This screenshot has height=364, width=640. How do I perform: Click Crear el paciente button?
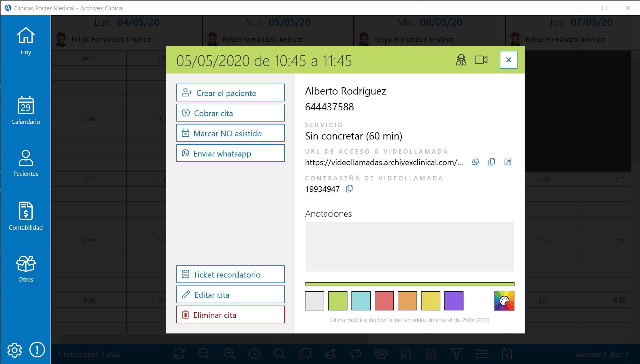point(230,93)
